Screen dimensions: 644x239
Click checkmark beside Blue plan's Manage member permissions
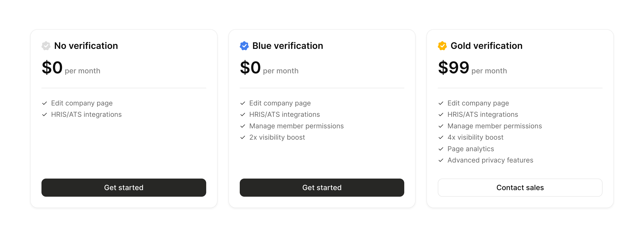pyautogui.click(x=242, y=126)
